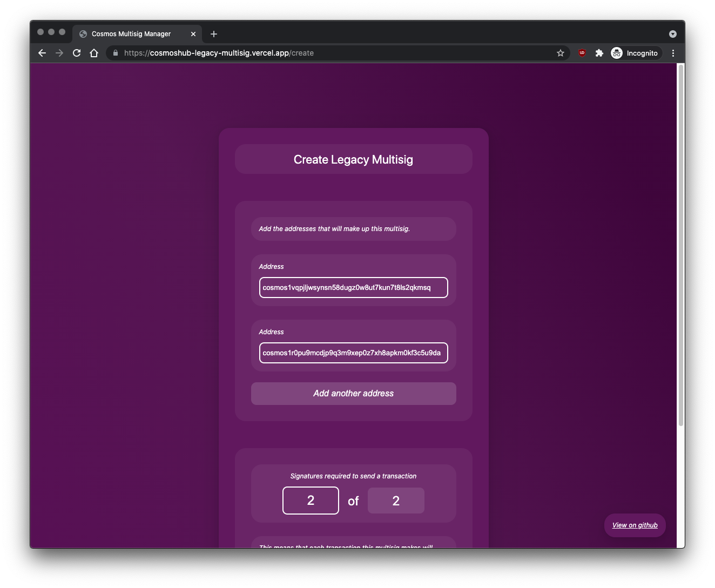Click the download chevron at top right

click(672, 33)
